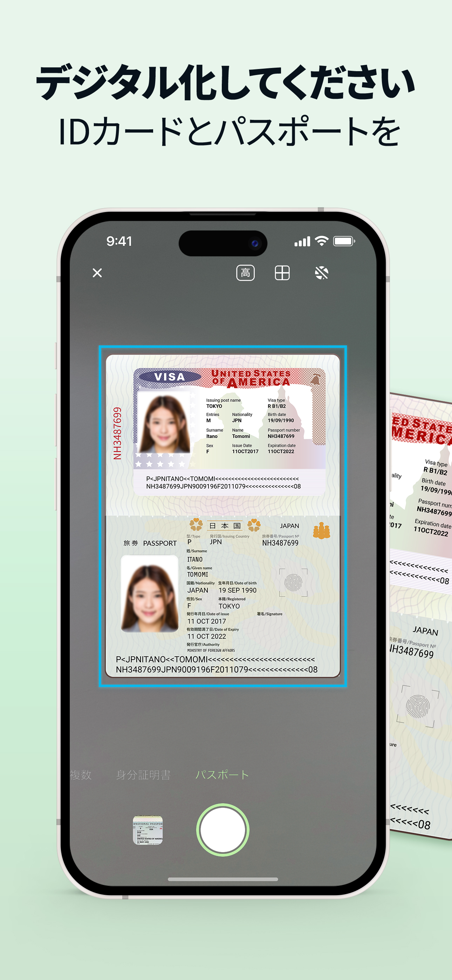Tap the red vertical number NH3487699
This screenshot has height=980, width=452.
(117, 433)
